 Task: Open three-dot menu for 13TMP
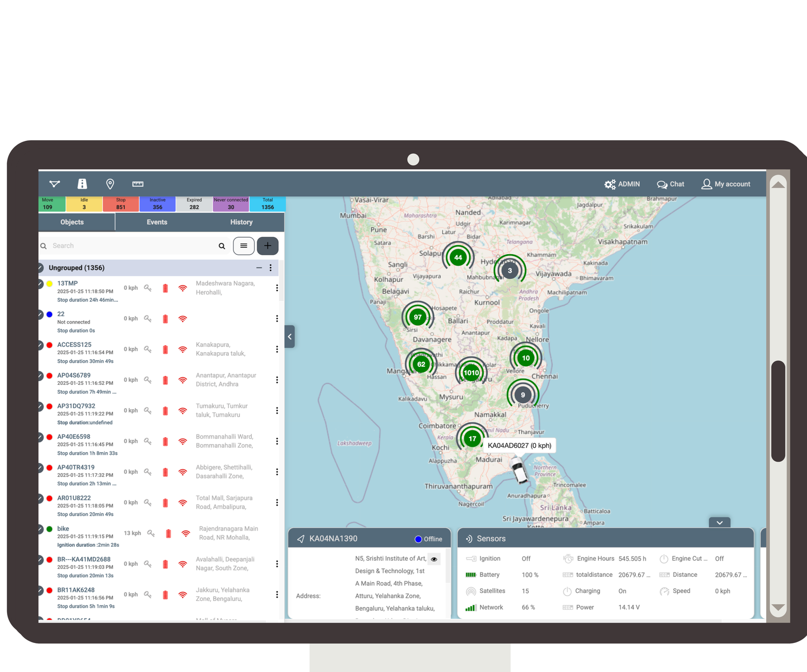[x=277, y=288]
